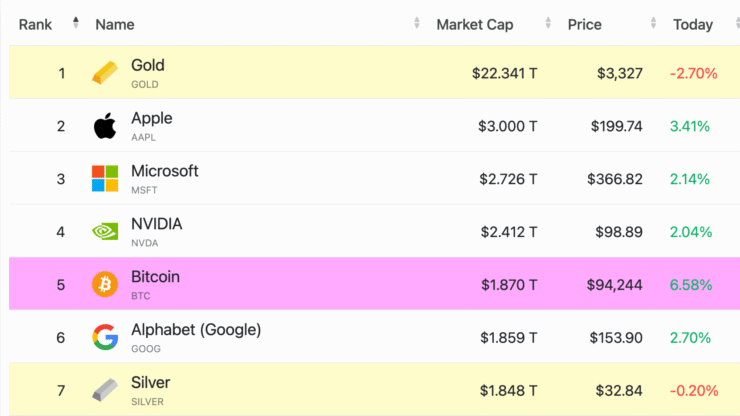
Task: Open the Bitcoin asset page
Action: 155,277
